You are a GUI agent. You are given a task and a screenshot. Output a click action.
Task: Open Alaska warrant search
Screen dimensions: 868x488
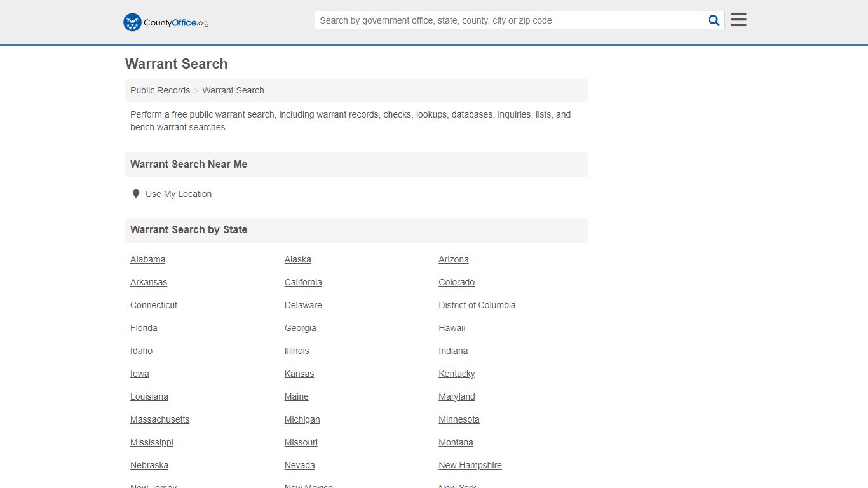(x=298, y=259)
